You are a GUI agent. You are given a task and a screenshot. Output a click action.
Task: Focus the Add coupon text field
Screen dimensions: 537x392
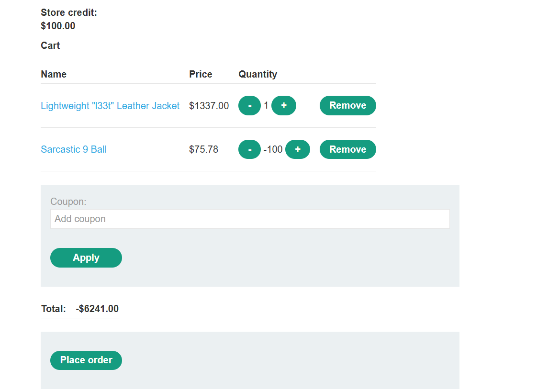[250, 219]
